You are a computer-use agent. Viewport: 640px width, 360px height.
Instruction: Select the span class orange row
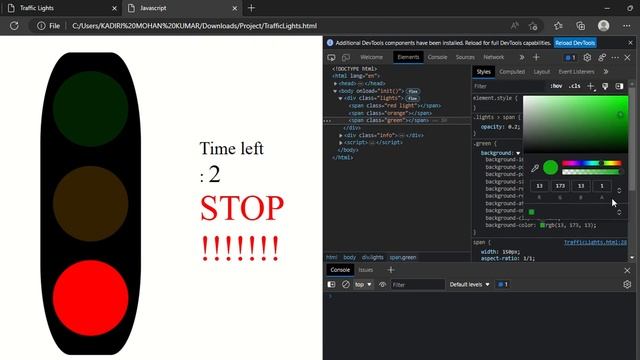(x=390, y=113)
